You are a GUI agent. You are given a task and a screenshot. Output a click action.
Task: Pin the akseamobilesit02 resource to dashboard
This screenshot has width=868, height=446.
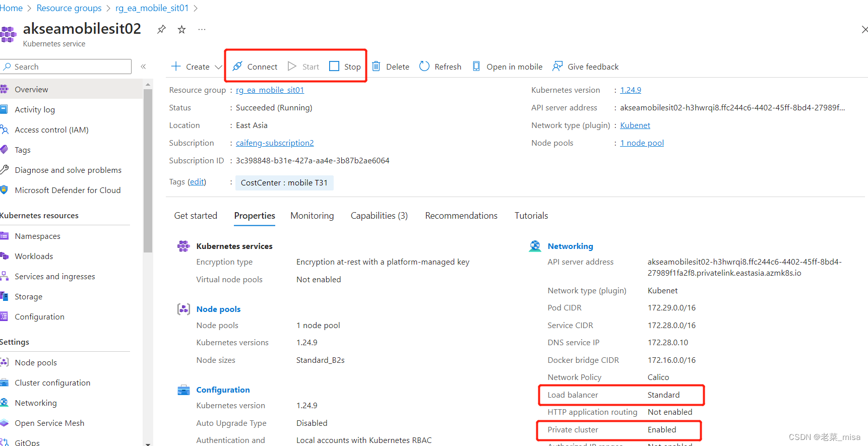[x=161, y=29]
